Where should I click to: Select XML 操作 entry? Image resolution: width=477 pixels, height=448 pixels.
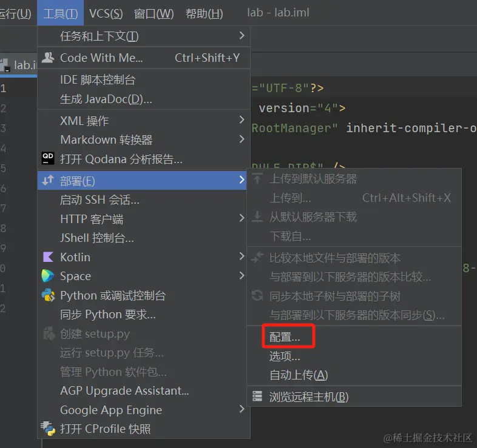(x=144, y=121)
